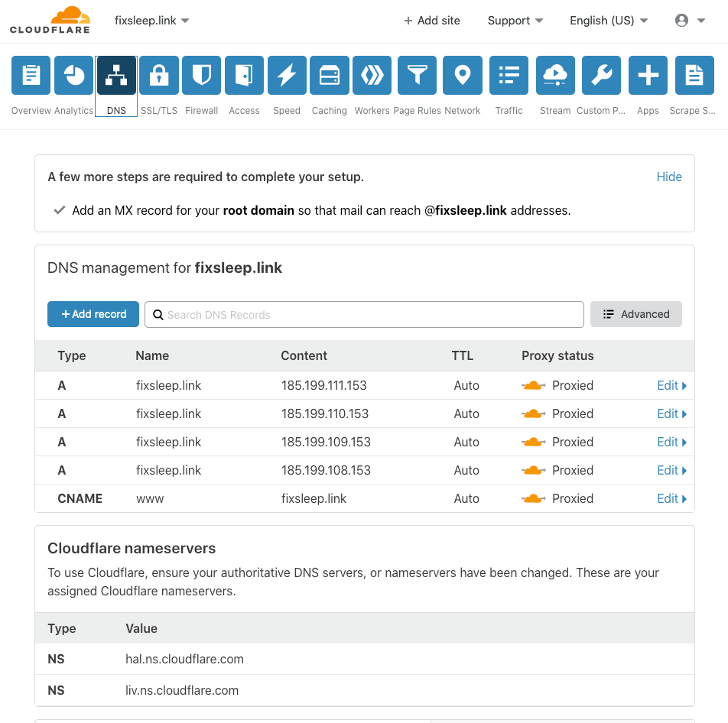Image resolution: width=728 pixels, height=723 pixels.
Task: Open the user account menu
Action: pyautogui.click(x=691, y=21)
